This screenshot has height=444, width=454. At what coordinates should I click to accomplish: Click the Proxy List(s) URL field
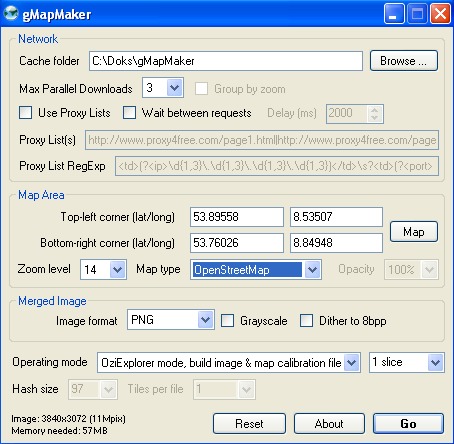point(262,140)
